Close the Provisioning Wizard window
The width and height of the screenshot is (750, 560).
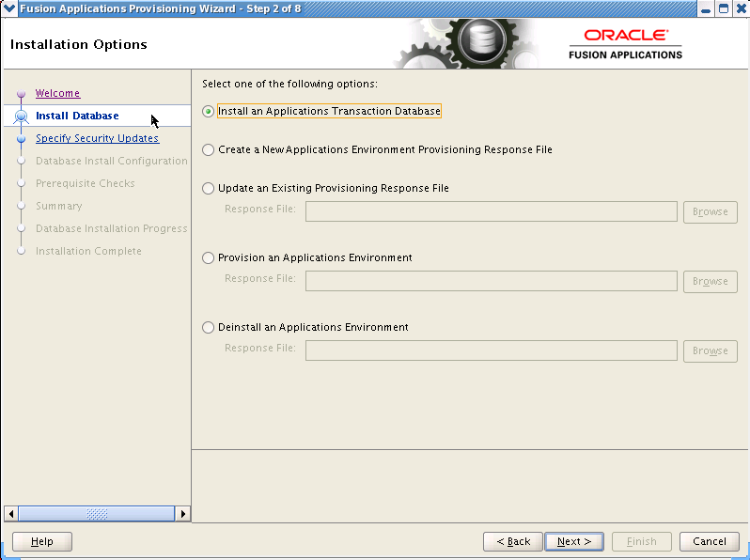click(741, 8)
